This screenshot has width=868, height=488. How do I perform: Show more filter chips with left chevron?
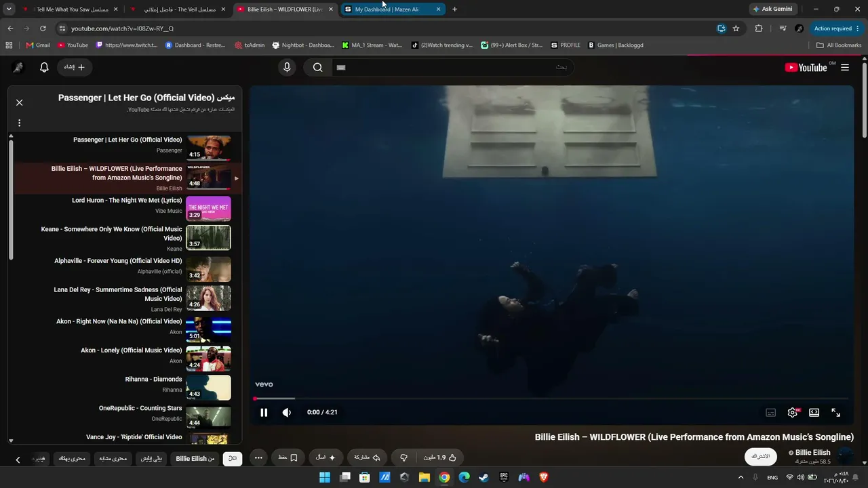tap(18, 460)
